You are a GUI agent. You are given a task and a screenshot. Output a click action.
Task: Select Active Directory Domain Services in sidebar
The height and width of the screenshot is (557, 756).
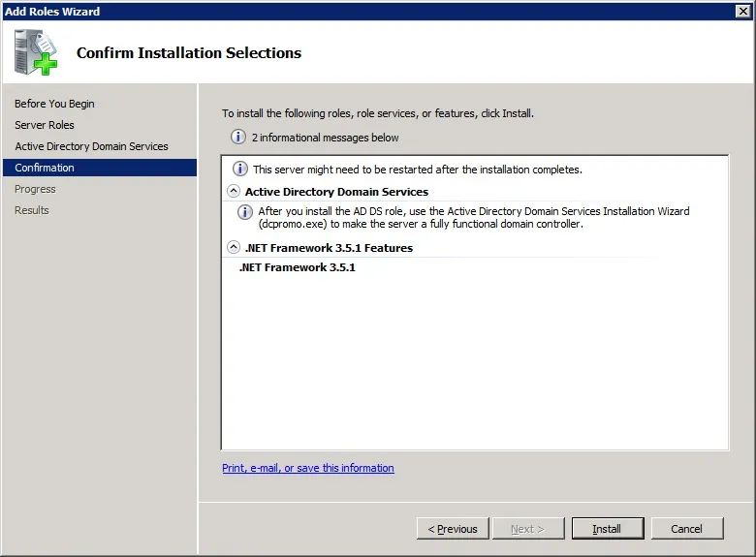(x=92, y=146)
